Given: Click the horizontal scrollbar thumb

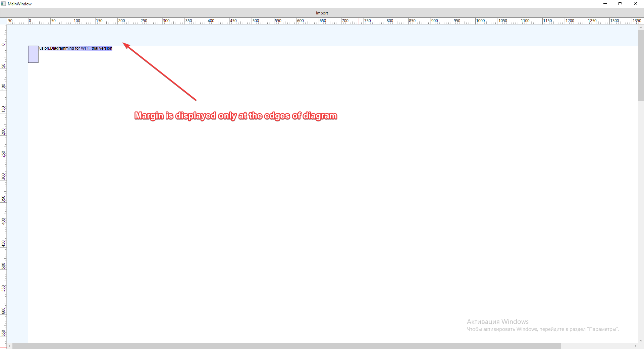Looking at the screenshot, I should point(286,346).
